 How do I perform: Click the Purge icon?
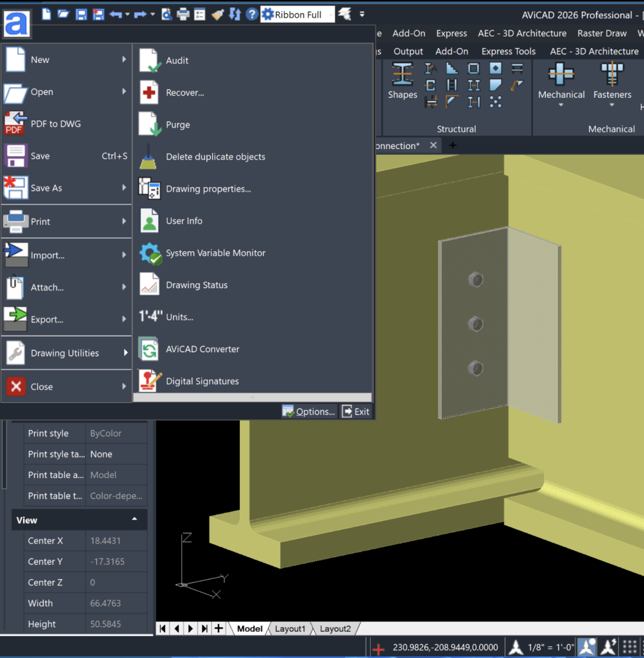click(x=150, y=124)
